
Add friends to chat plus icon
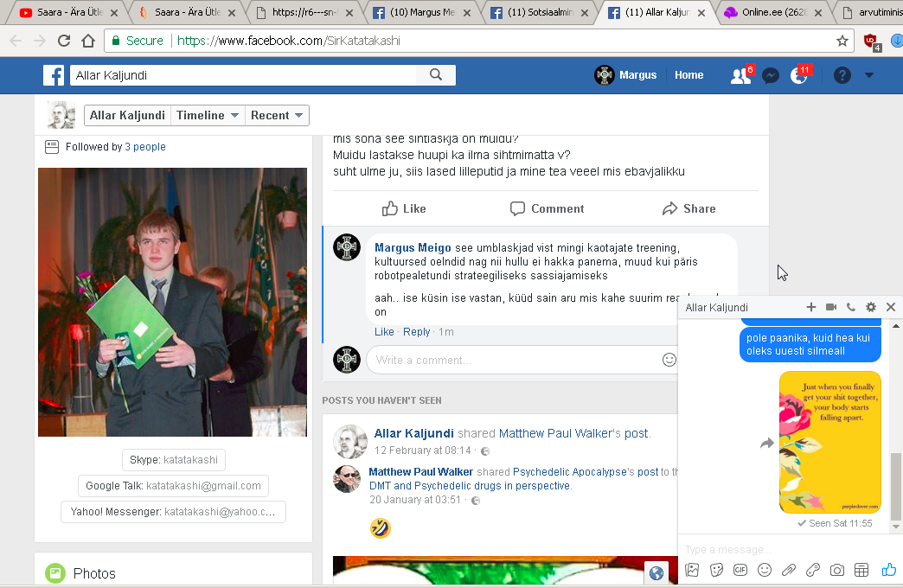point(810,307)
